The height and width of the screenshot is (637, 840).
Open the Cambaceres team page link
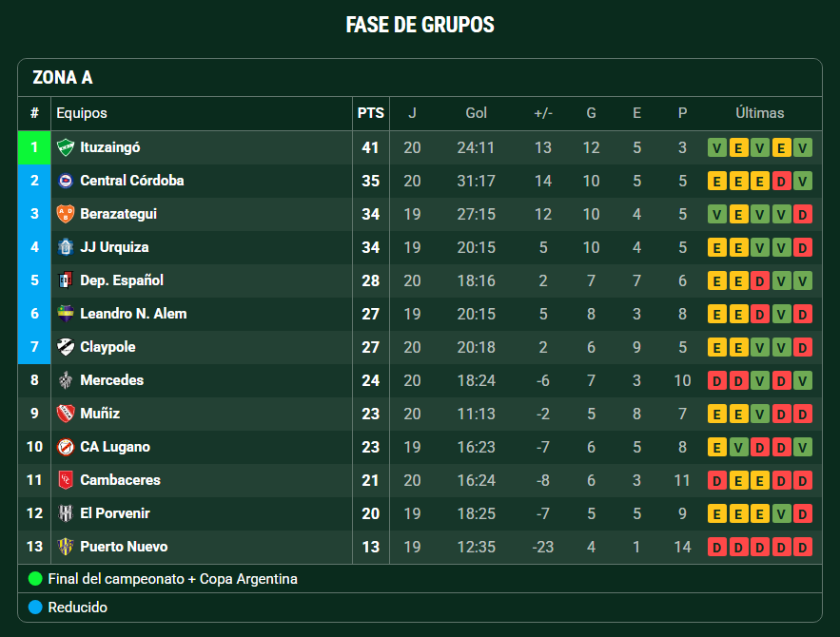pos(121,480)
